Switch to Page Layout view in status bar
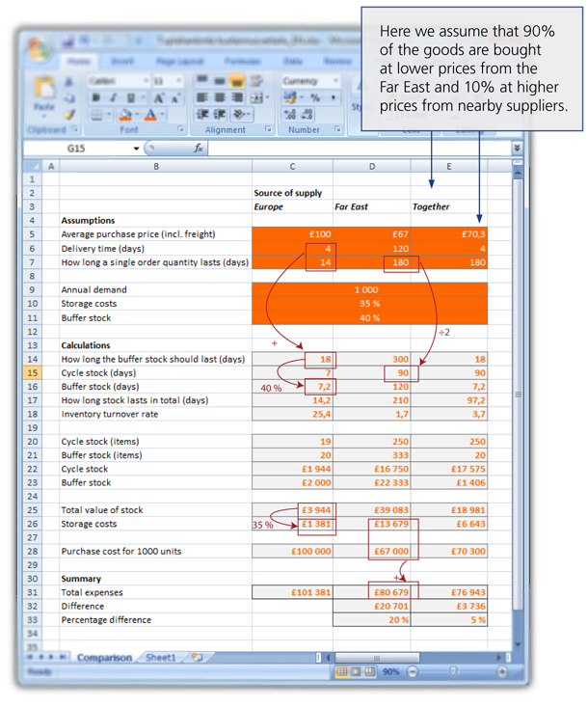Screen dimensions: 588x707 pos(356,672)
